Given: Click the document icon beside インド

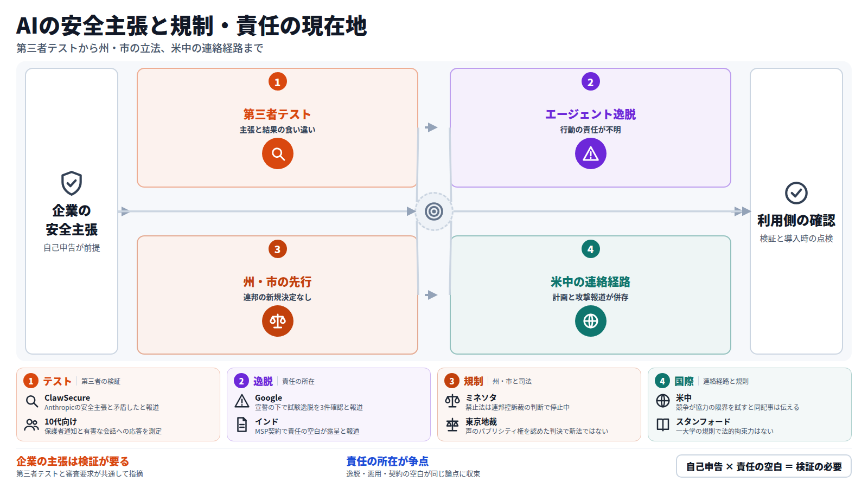Looking at the screenshot, I should click(242, 425).
